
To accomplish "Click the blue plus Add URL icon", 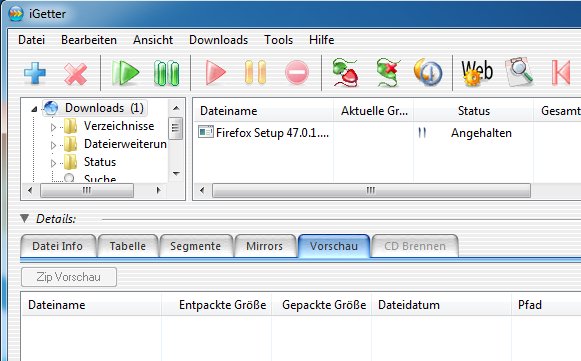I will coord(35,73).
